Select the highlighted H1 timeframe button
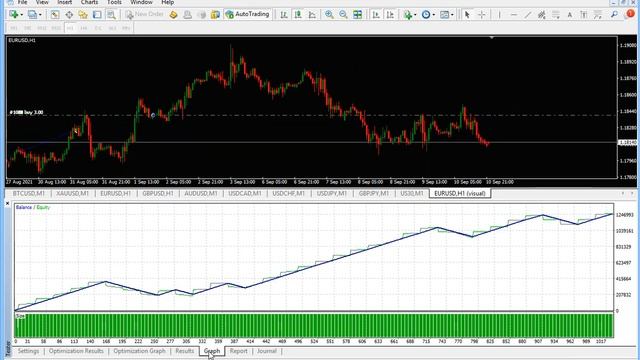 click(70, 28)
